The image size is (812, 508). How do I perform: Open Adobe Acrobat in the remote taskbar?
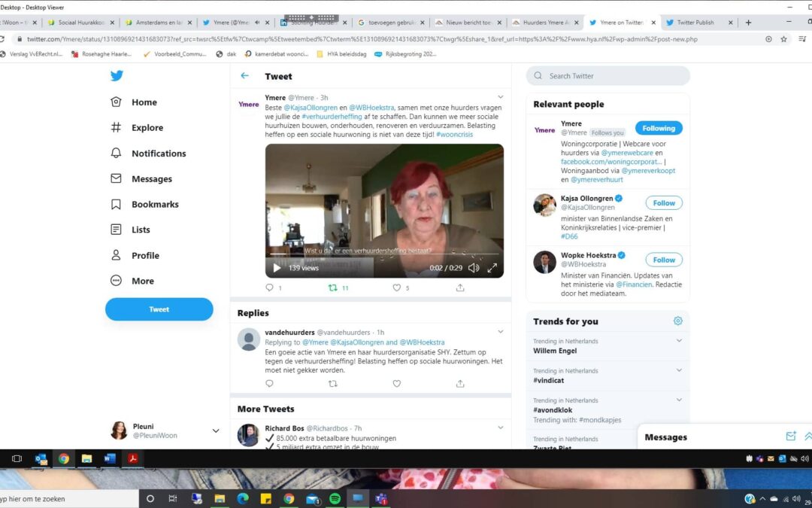132,459
